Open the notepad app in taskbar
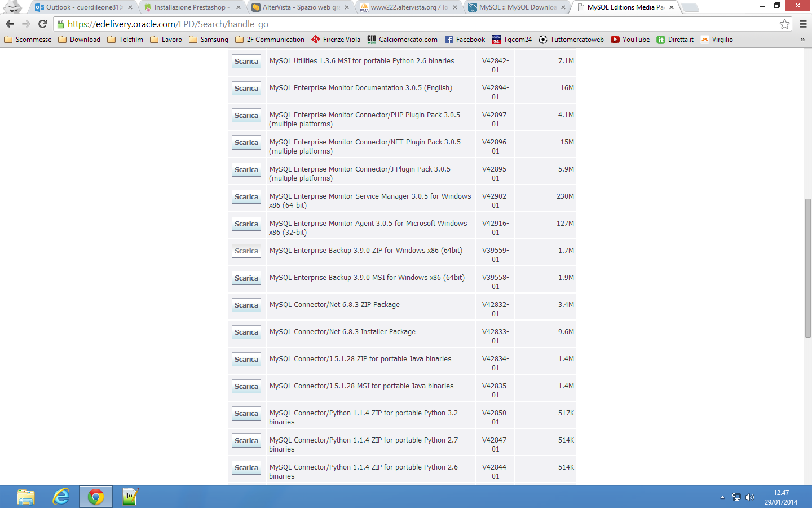 click(130, 497)
